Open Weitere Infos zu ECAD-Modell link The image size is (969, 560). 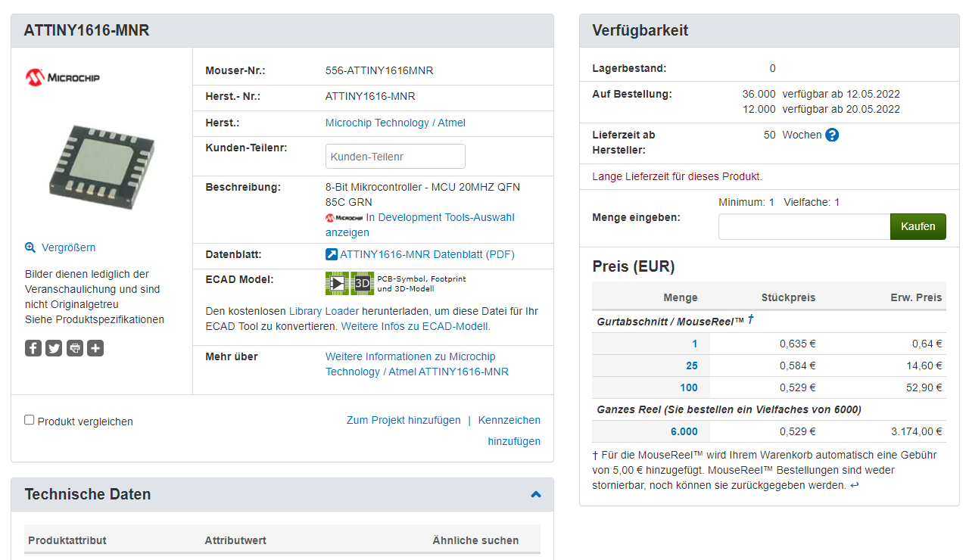[416, 326]
